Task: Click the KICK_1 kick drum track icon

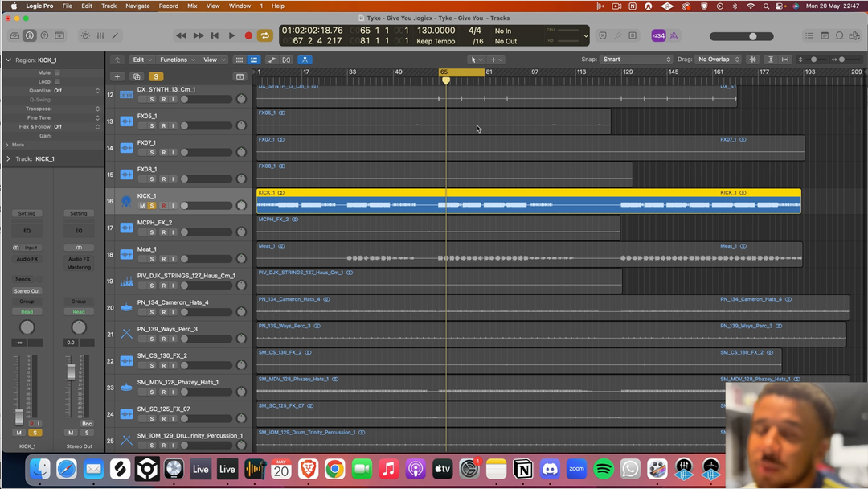Action: tap(126, 201)
